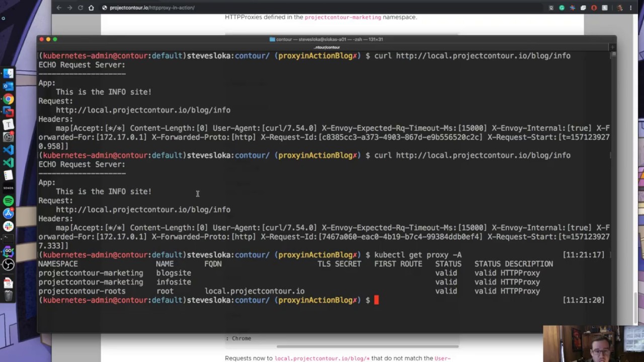Select the root proxy name
The height and width of the screenshot is (362, 644).
(x=165, y=291)
